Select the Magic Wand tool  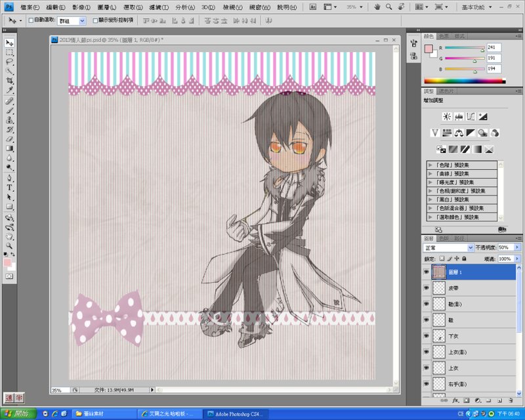(x=9, y=71)
